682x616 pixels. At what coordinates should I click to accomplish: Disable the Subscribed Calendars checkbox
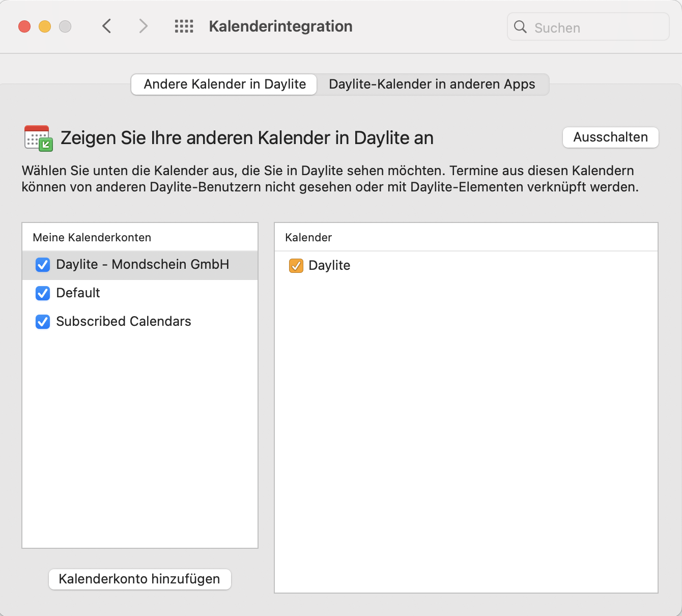click(43, 322)
